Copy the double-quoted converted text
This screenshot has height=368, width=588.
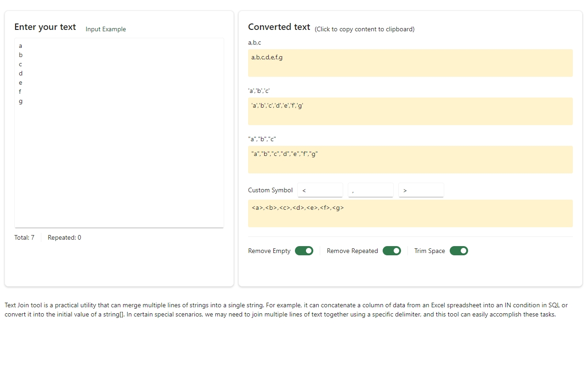click(x=410, y=159)
